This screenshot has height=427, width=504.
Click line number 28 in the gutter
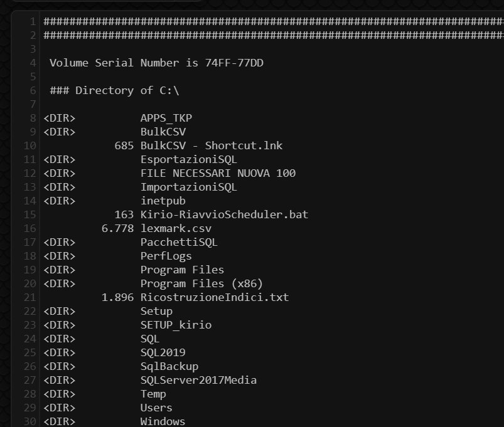[29, 394]
